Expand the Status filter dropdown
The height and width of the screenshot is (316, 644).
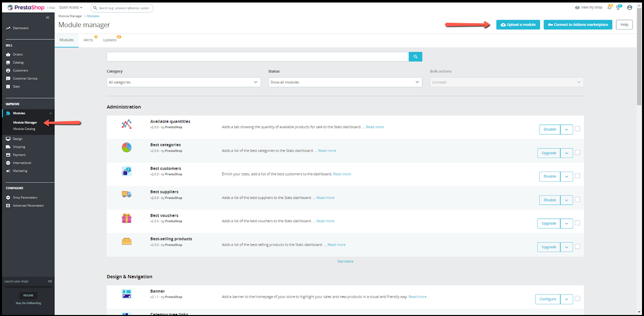(x=345, y=82)
